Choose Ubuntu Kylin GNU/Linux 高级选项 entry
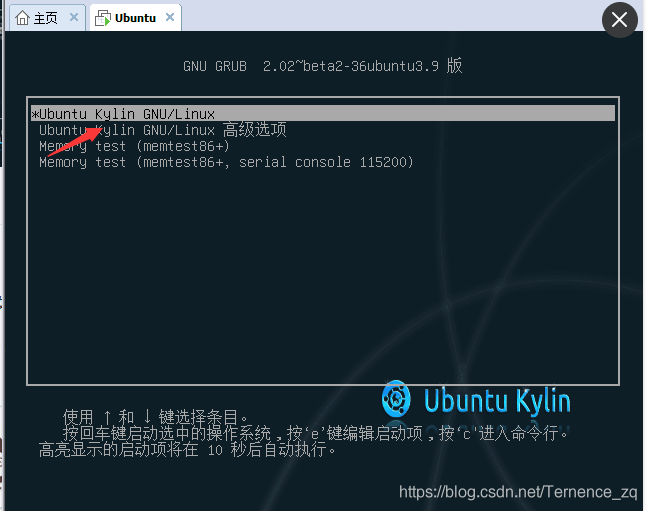Screen dimensions: 647x511 [x=163, y=130]
